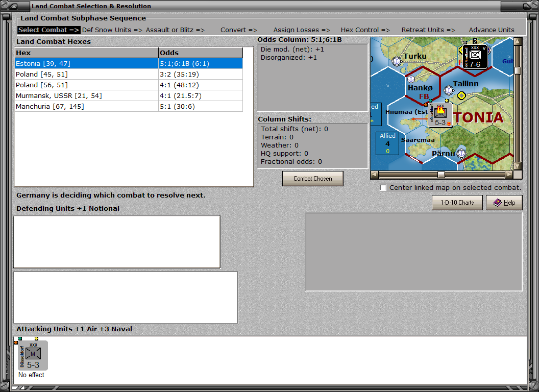Click the Select Combat subphase step

(x=49, y=30)
